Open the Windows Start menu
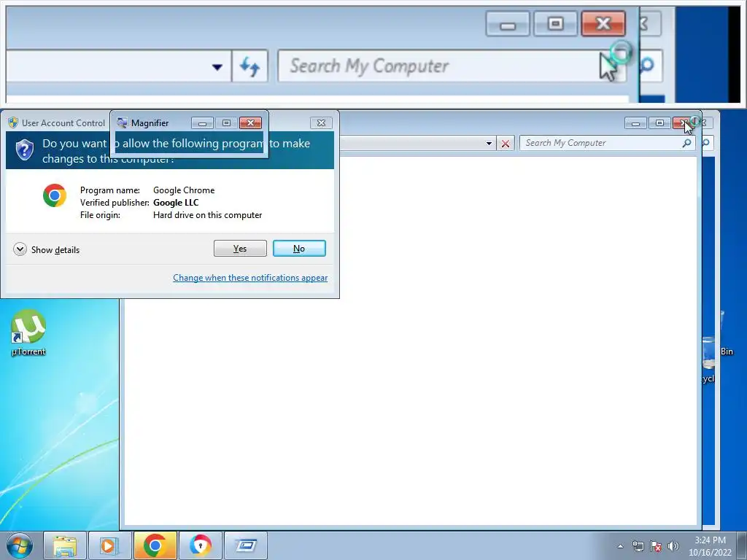Viewport: 747px width, 560px height. point(20,545)
